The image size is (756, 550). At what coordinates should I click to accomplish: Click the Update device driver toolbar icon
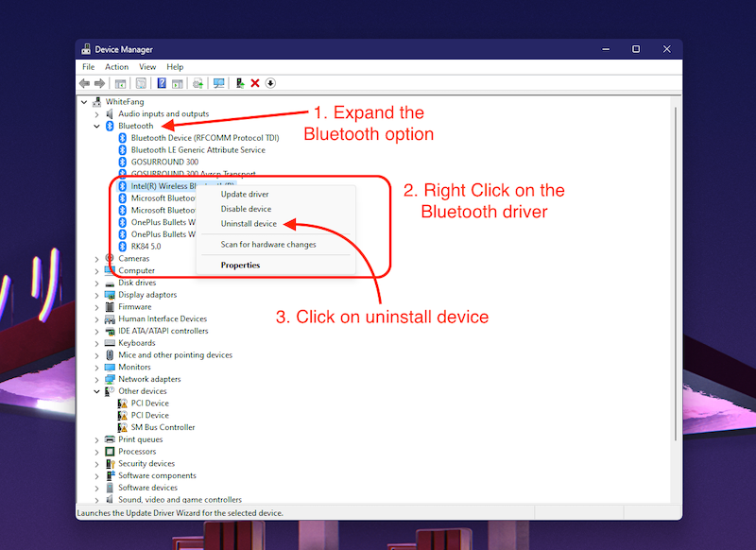click(x=240, y=83)
